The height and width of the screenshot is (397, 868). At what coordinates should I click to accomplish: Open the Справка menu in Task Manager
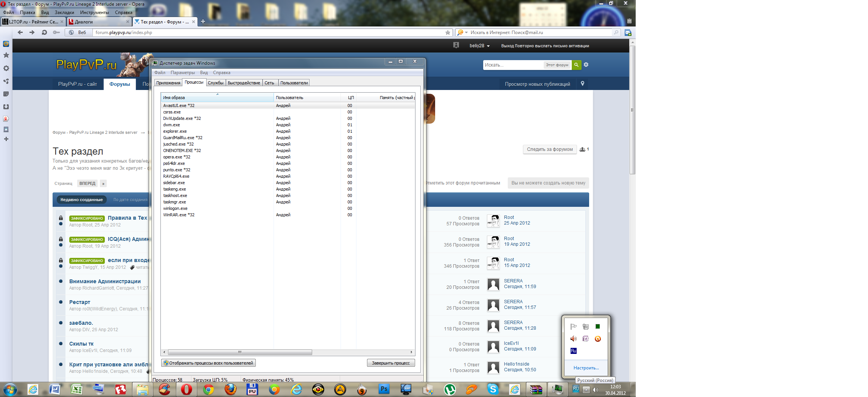coord(222,73)
